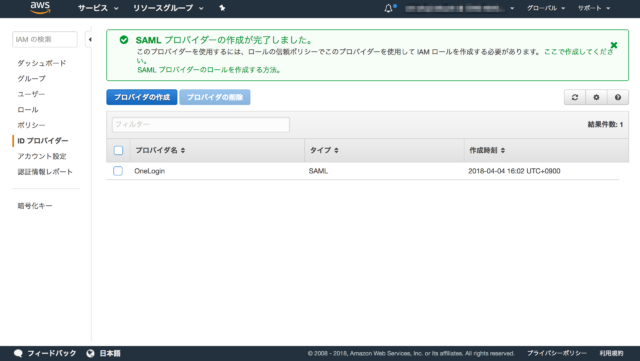Change language via 日本語
Screen dimensions: 640x361
click(110, 353)
